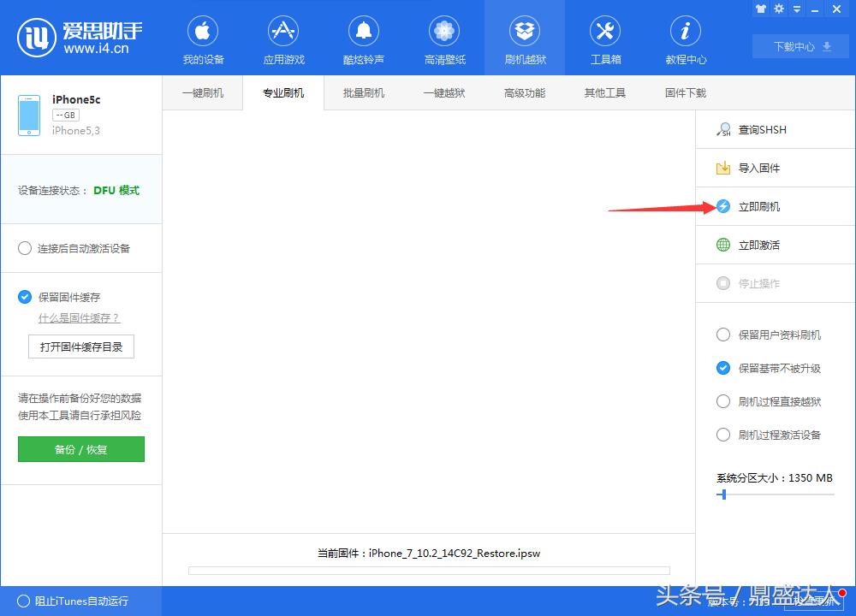This screenshot has height=616, width=856.
Task: Open 下载中心 download center menu
Action: point(800,47)
